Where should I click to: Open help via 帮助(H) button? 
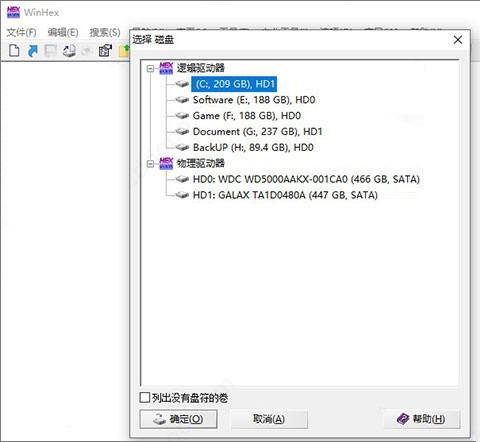click(x=422, y=419)
